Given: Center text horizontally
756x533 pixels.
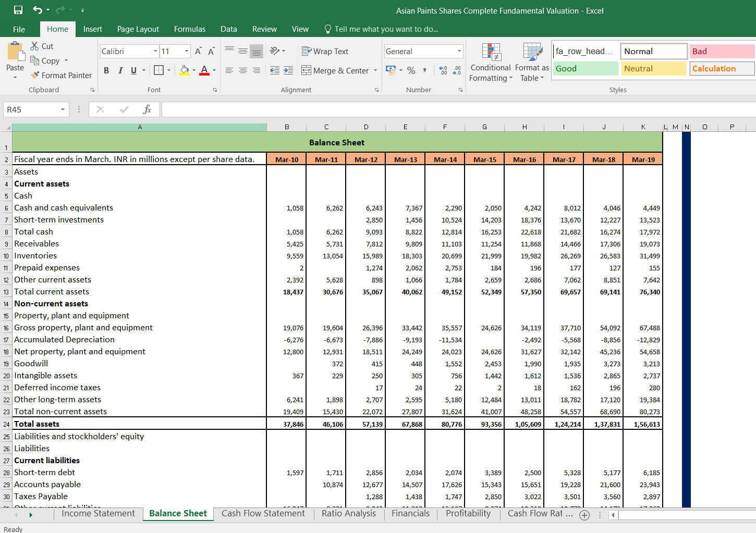Looking at the screenshot, I should click(243, 70).
